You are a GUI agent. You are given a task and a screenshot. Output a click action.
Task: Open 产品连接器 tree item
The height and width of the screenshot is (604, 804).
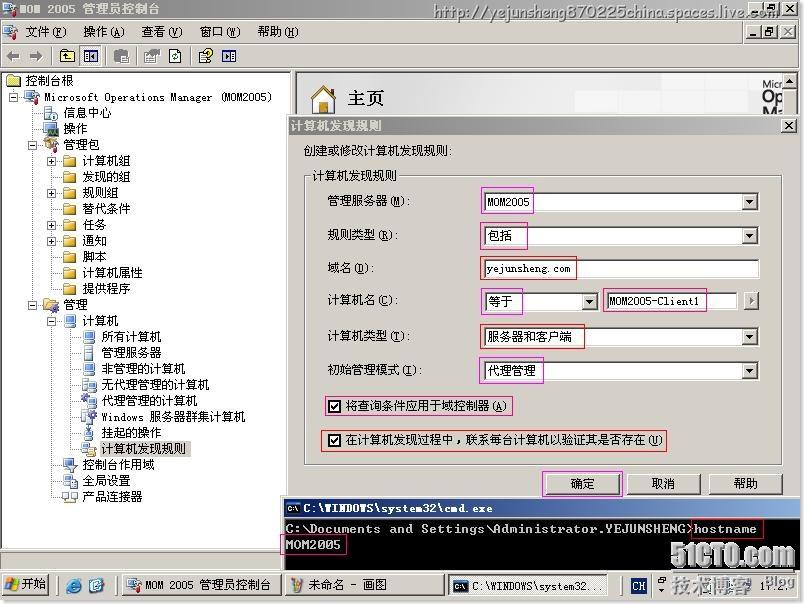tap(112, 496)
